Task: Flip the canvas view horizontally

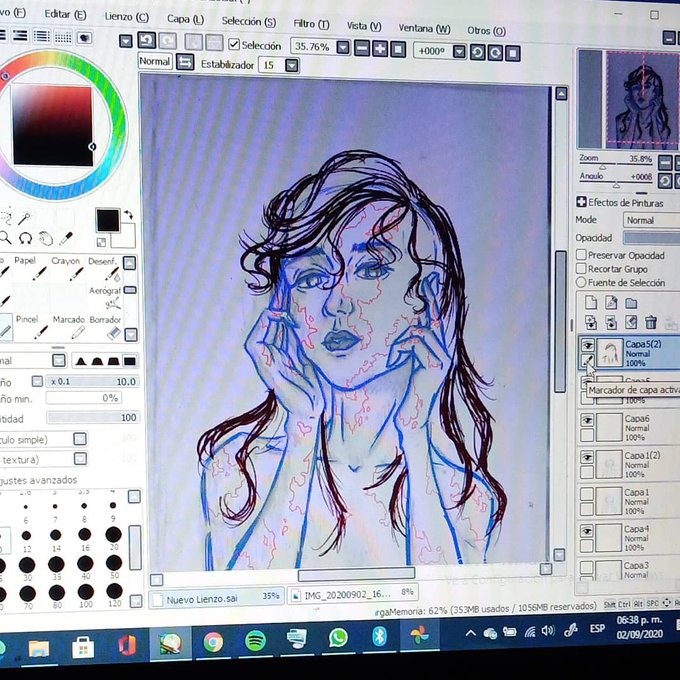Action: 185,62
